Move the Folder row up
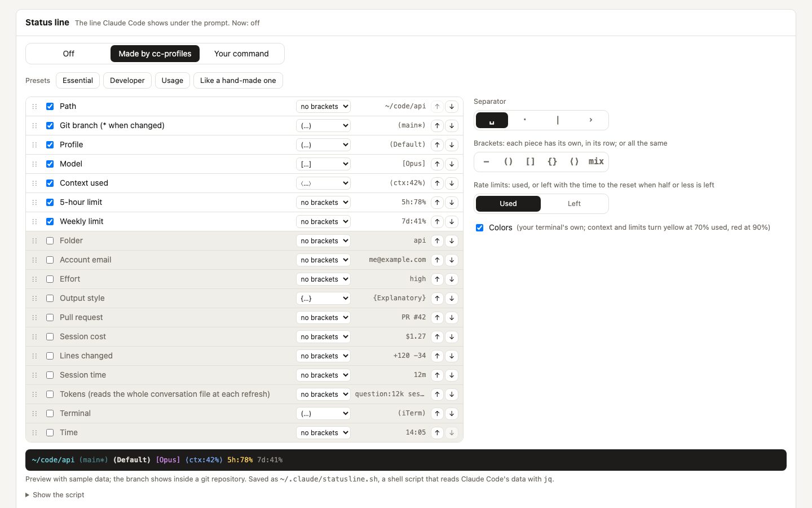 pos(437,240)
